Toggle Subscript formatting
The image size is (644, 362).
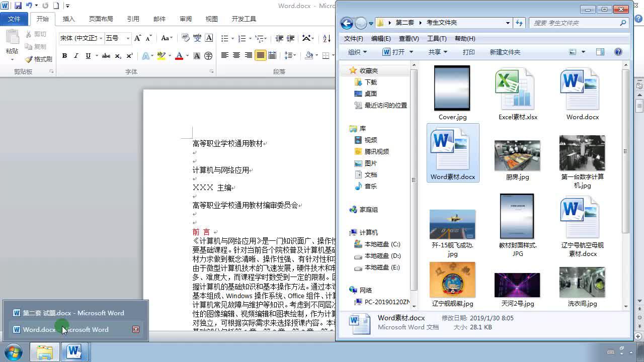118,56
